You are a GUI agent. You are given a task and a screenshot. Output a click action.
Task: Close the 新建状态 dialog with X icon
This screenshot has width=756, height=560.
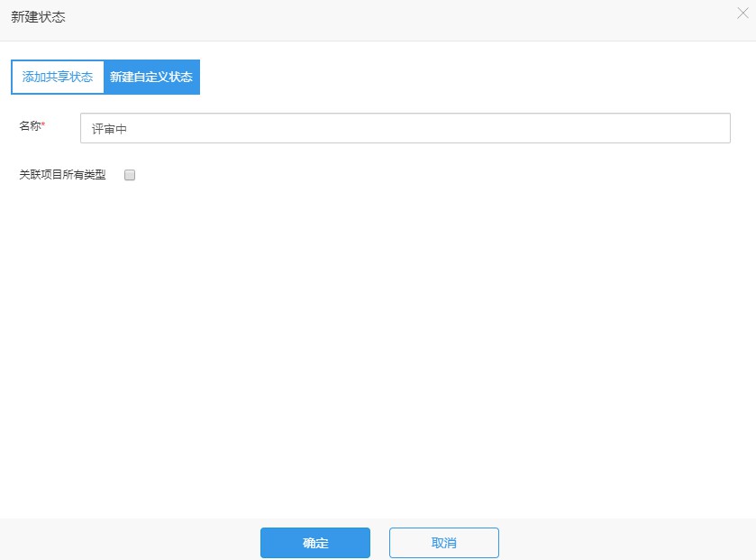tap(742, 14)
